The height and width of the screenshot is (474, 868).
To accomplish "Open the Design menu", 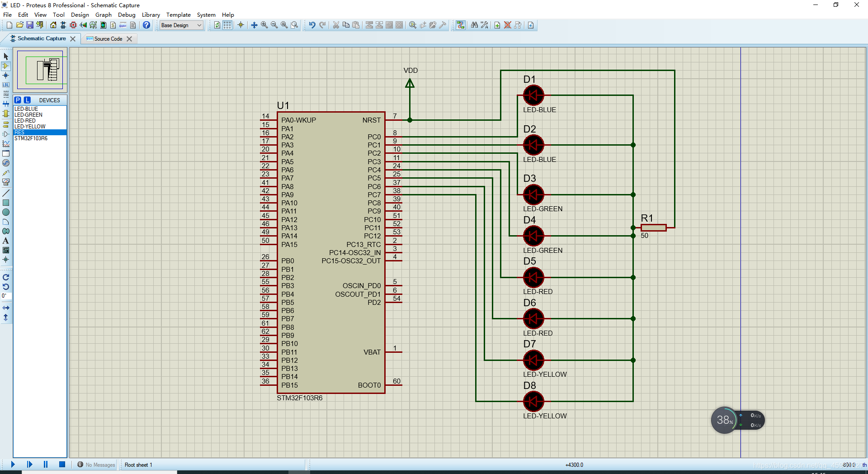I will [x=80, y=14].
